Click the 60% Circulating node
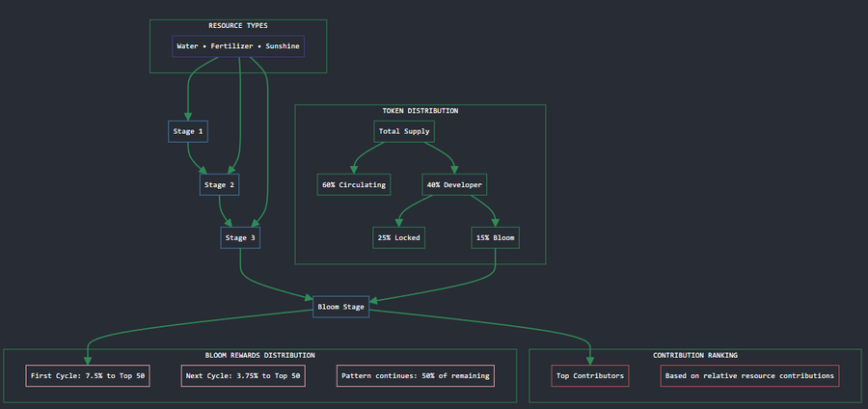This screenshot has width=868, height=409. 354,184
